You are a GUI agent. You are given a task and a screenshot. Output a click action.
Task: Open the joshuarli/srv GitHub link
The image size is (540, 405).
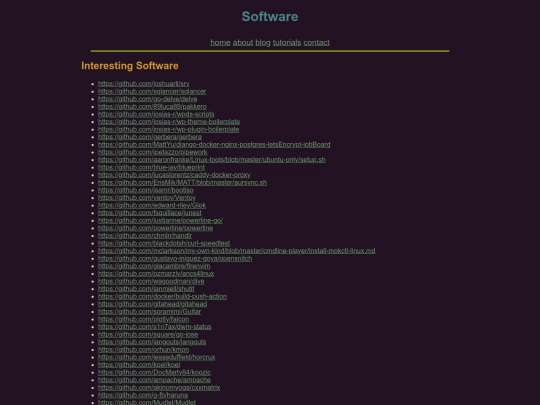point(144,84)
